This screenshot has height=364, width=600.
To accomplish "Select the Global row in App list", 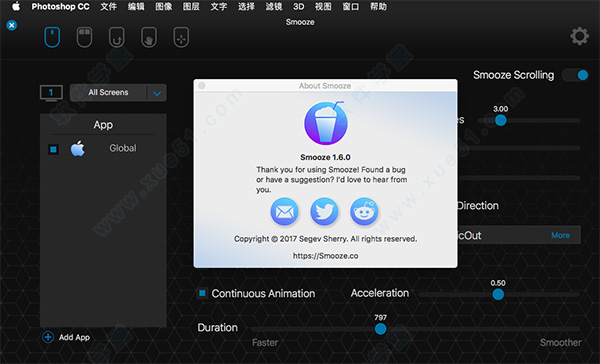I will pyautogui.click(x=103, y=149).
